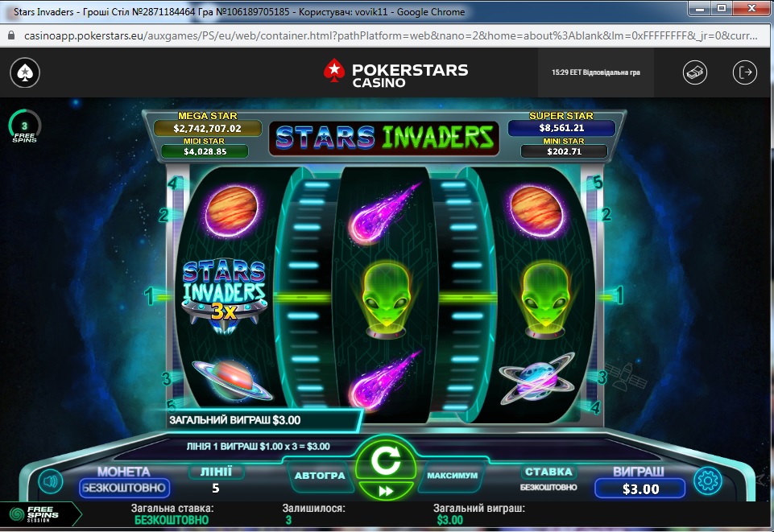Minimize the Chrome window
The image size is (774, 532).
tap(699, 8)
